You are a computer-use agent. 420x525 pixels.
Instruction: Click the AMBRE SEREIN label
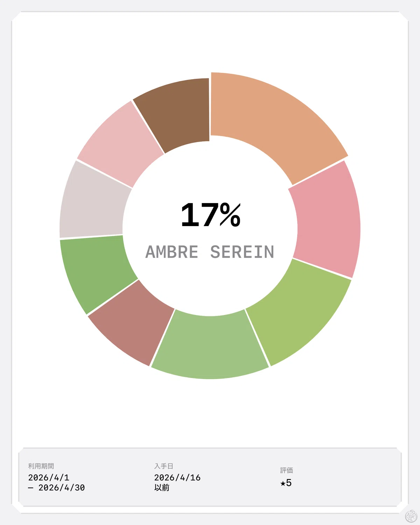click(210, 252)
